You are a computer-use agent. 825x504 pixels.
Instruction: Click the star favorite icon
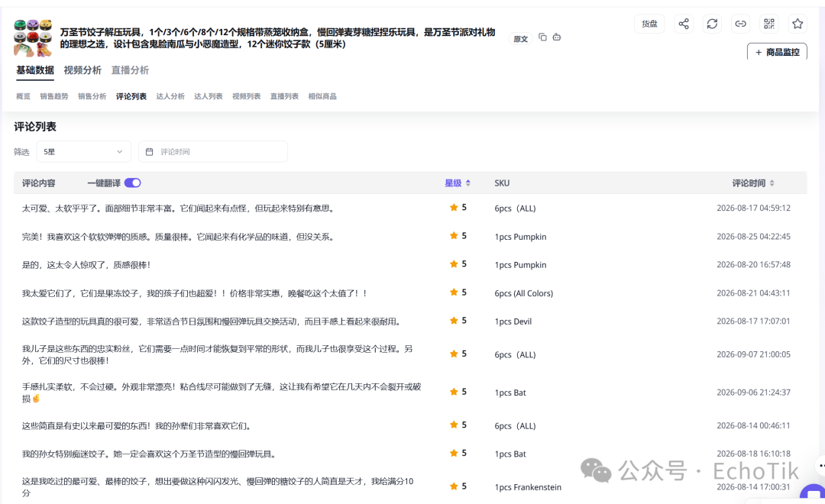[x=797, y=24]
